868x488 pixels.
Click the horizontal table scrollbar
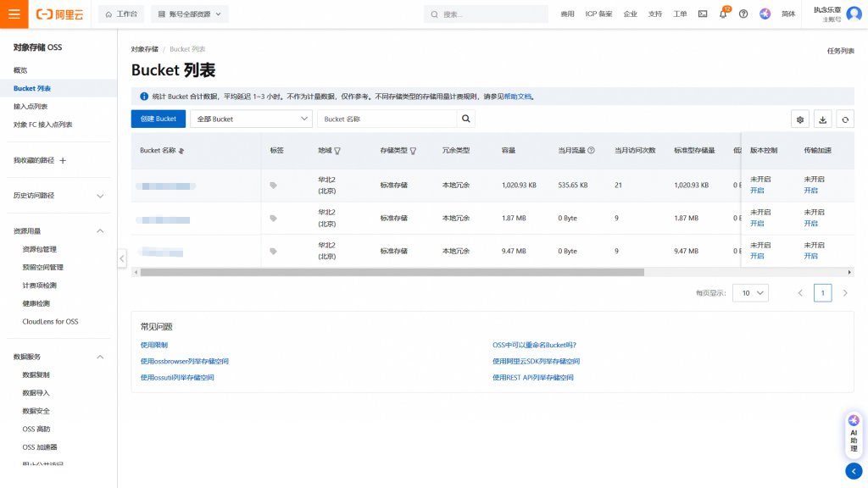click(392, 272)
